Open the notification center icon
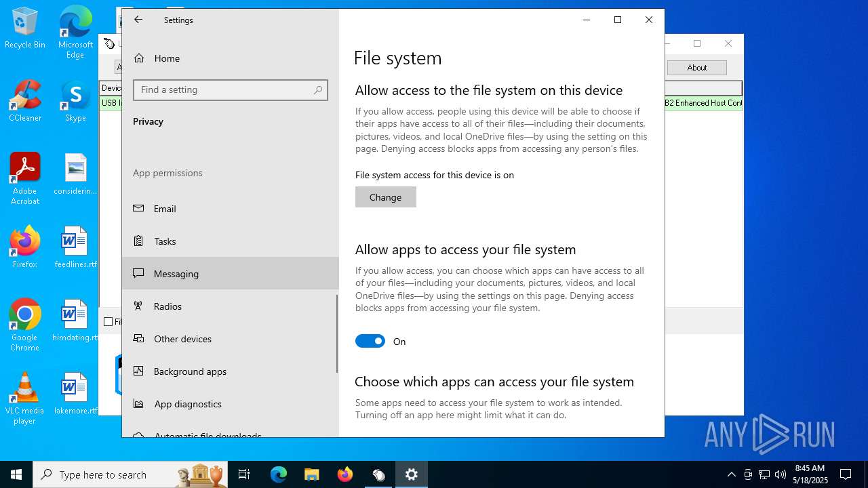 click(x=846, y=474)
